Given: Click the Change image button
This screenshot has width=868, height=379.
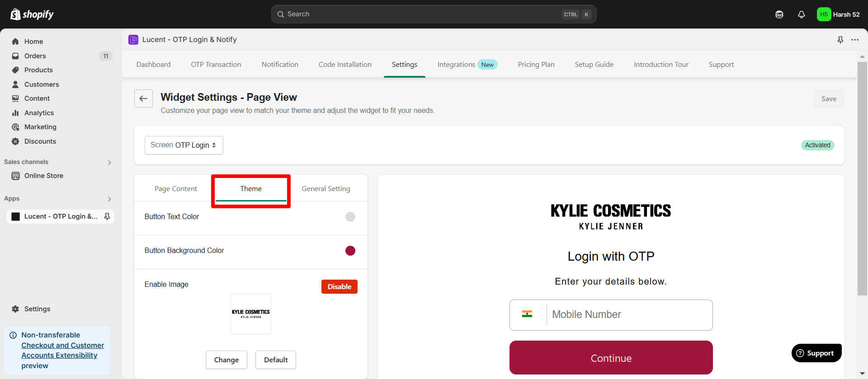Looking at the screenshot, I should [226, 360].
